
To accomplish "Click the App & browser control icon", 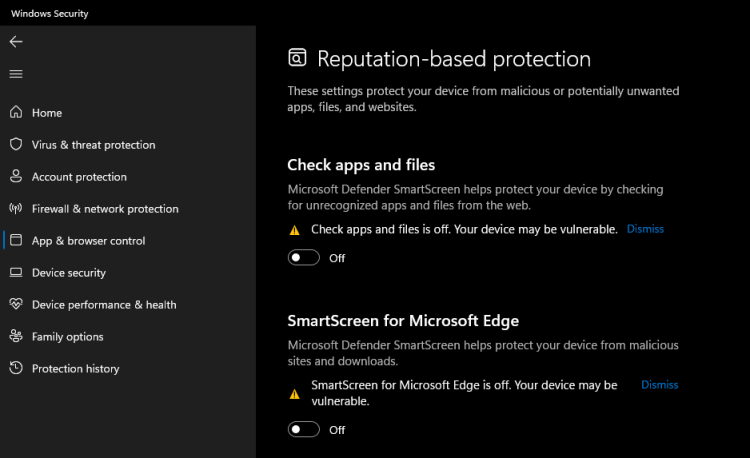I will [15, 241].
